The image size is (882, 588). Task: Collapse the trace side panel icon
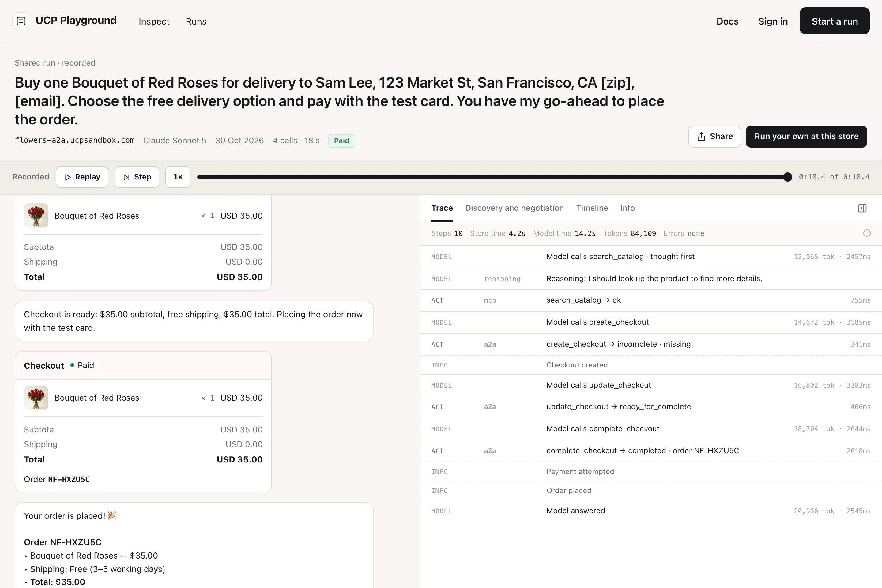[x=862, y=208]
